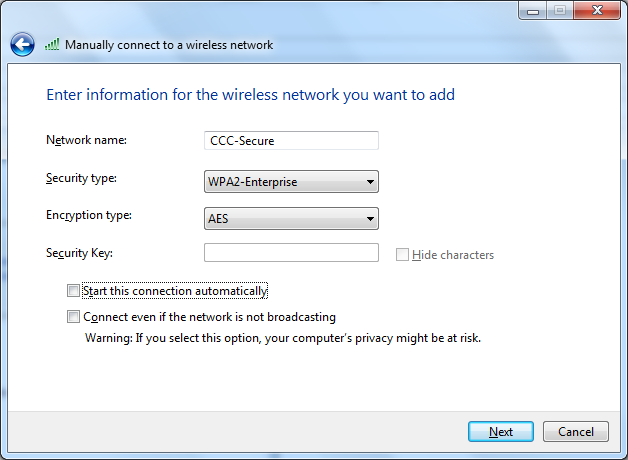Image resolution: width=628 pixels, height=460 pixels.
Task: Select the Security type label text
Action: 81,178
